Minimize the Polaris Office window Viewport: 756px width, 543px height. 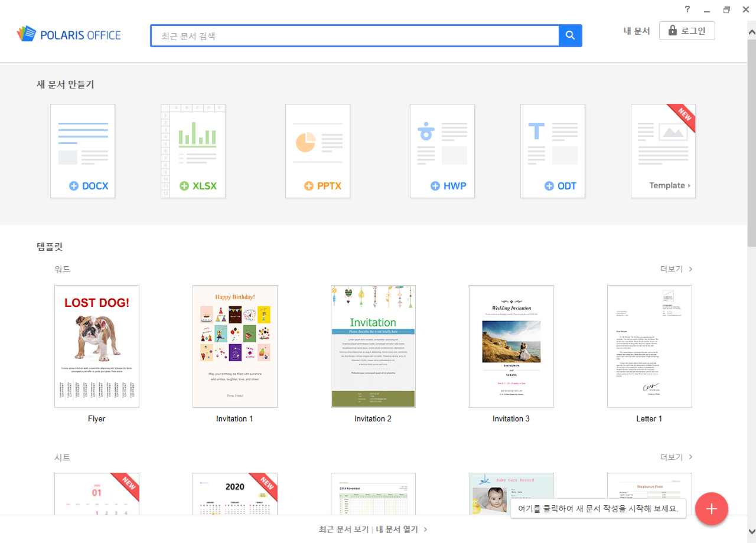coord(706,10)
